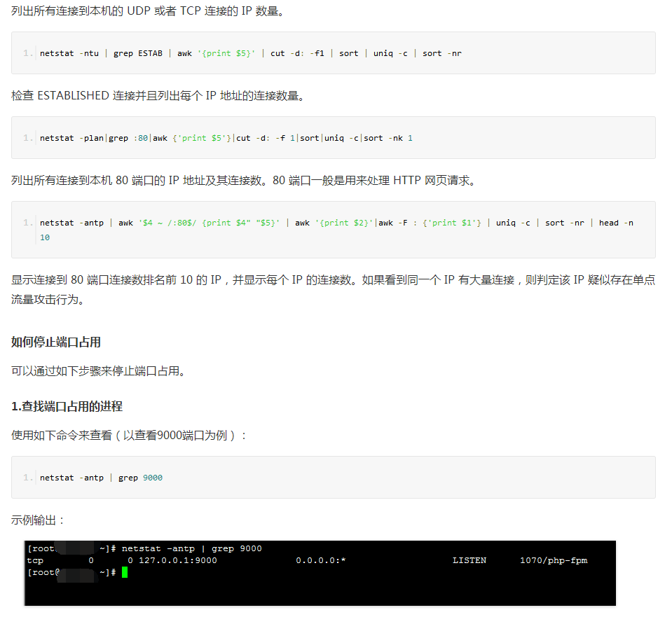Click the label '示例输出：'

point(38,520)
